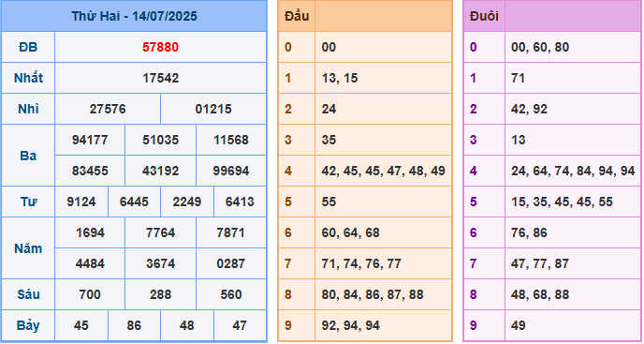This screenshot has height=344, width=644.
Task: Click the Đầu row 4 values 42, 45, 45, 47, 48, 49
Action: coord(384,171)
